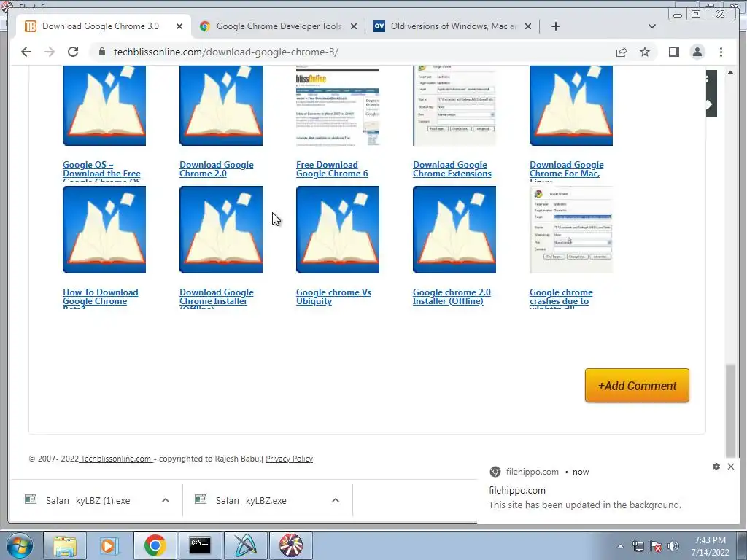This screenshot has width=747, height=560.
Task: Open Windows Explorer from the taskbar
Action: pyautogui.click(x=65, y=545)
